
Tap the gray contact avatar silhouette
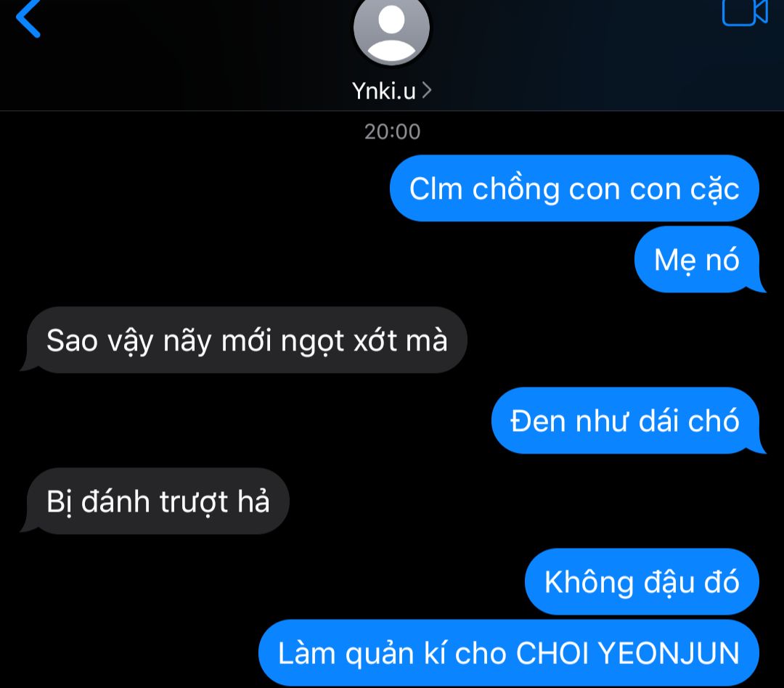391,31
